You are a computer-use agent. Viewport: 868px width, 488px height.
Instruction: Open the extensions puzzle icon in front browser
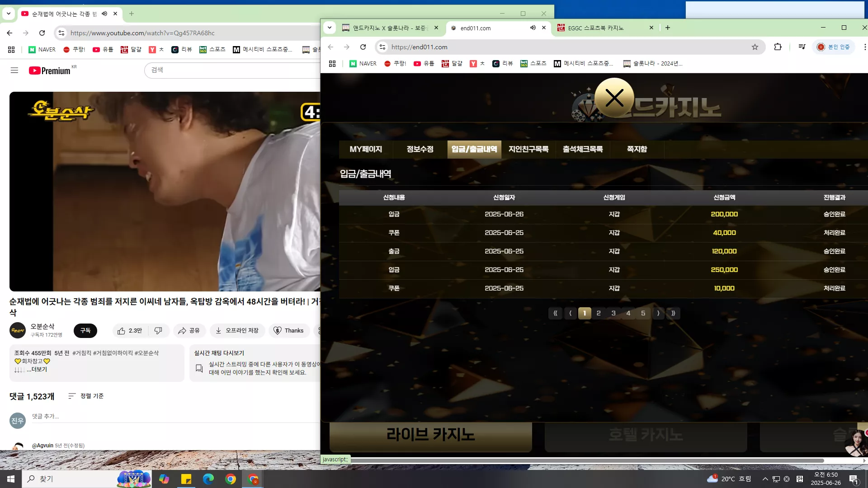coord(778,47)
